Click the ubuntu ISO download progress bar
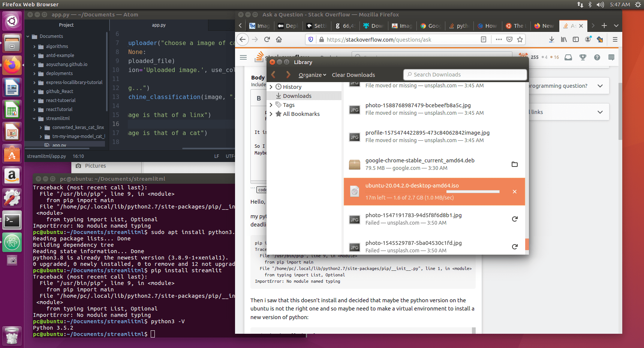This screenshot has height=348, width=644. tap(473, 192)
